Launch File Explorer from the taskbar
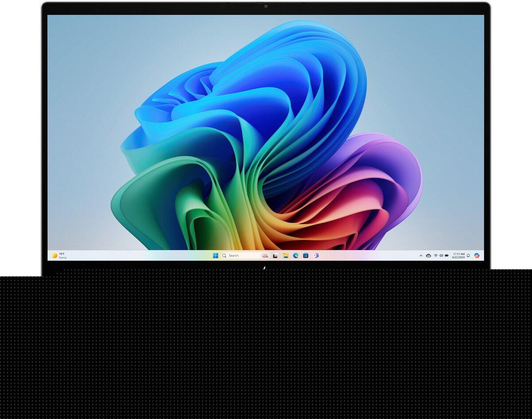This screenshot has width=532, height=419. pyautogui.click(x=286, y=256)
